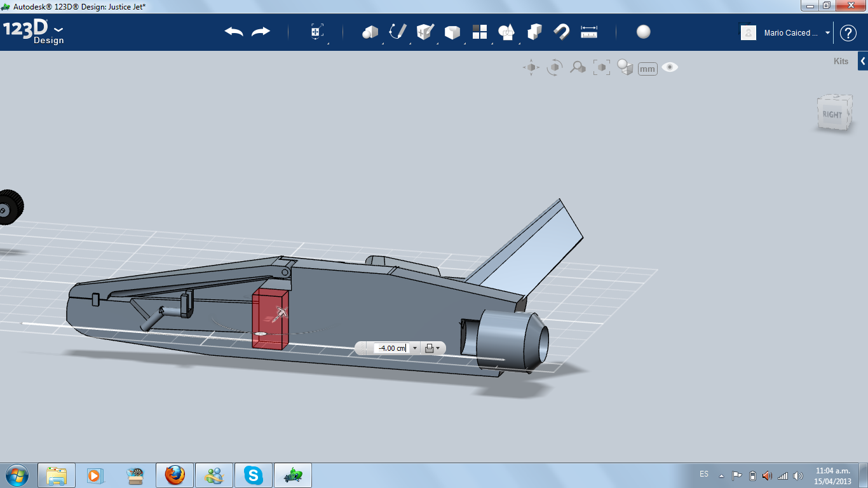
Task: Click the RIGHT face of view cube
Action: (833, 114)
